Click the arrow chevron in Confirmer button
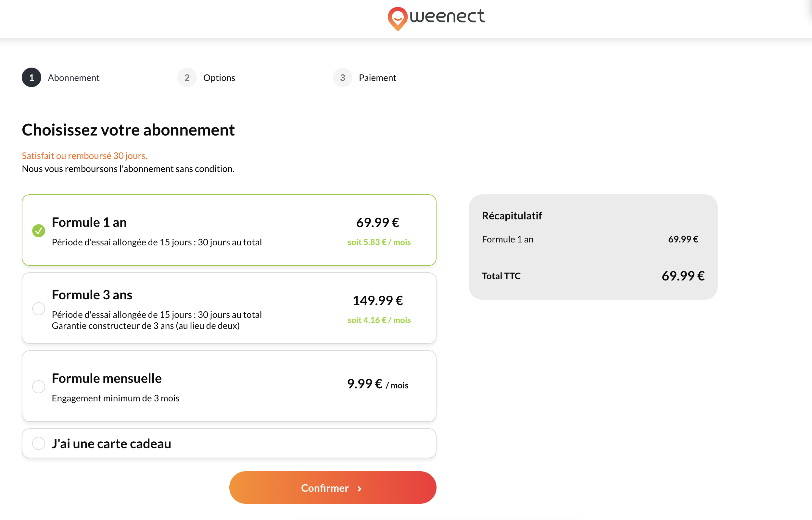This screenshot has width=812, height=520. point(360,488)
